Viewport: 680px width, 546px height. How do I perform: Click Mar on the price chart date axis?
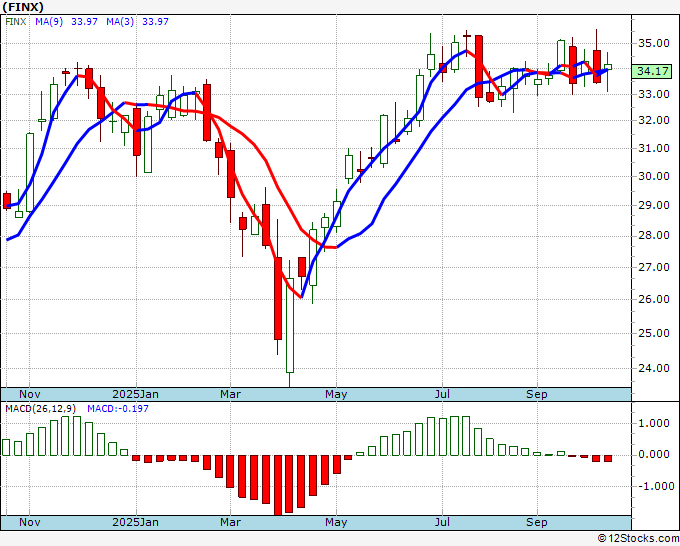(230, 394)
